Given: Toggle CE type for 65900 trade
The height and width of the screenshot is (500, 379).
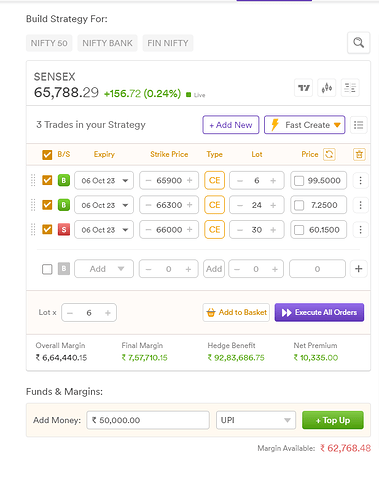Looking at the screenshot, I should [x=214, y=180].
